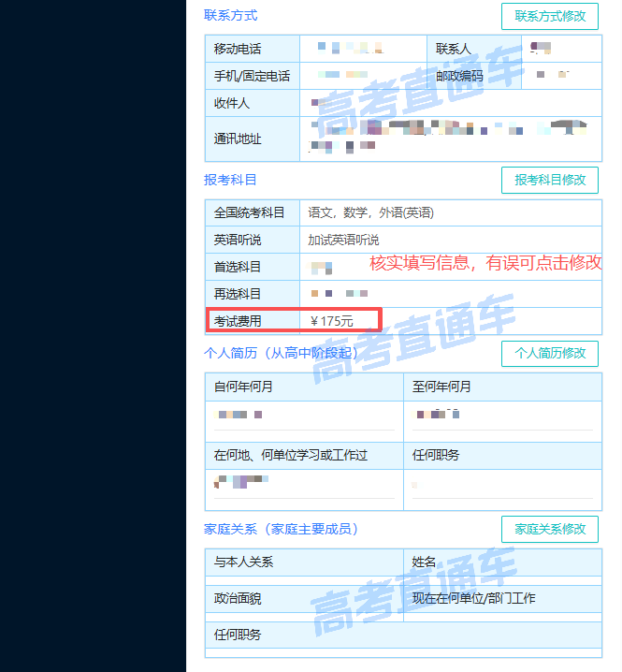Select the 英语听说 row label
Viewport: 622px width, 672px height.
[253, 240]
